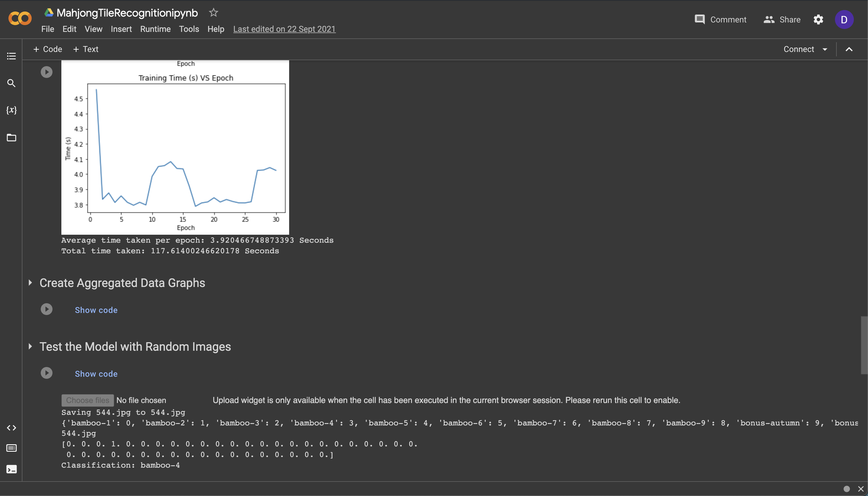Screen dimensions: 868x496
Task: Add a new Code cell
Action: (48, 49)
